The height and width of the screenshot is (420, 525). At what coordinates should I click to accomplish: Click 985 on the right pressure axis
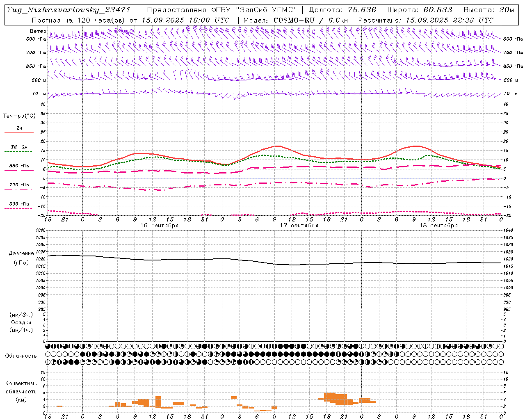(x=508, y=309)
